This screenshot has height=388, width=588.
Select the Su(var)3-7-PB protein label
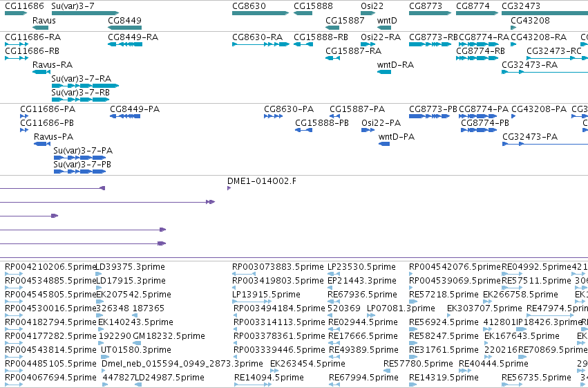tap(82, 165)
